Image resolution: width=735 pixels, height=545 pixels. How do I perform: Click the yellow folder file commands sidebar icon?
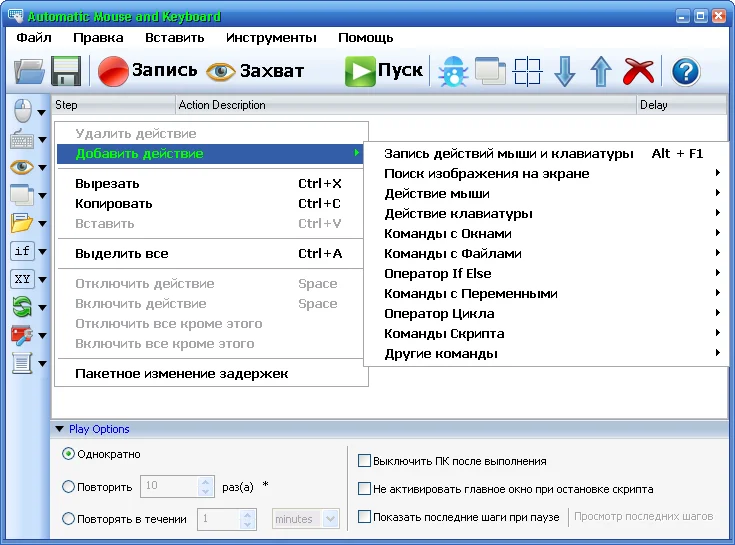(22, 223)
